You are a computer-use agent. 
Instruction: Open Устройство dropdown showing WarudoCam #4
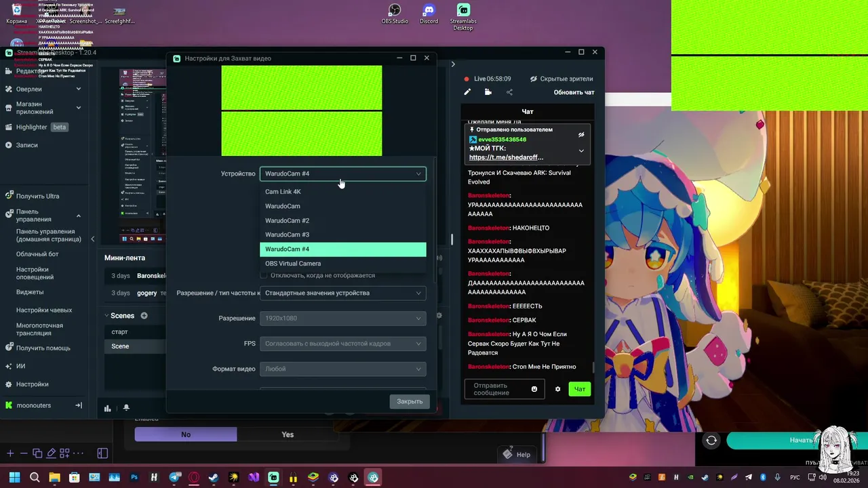tap(343, 174)
